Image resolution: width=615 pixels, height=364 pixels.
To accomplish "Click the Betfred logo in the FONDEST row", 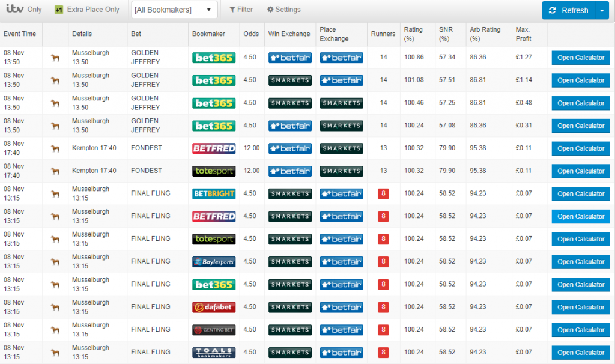I will (x=213, y=148).
